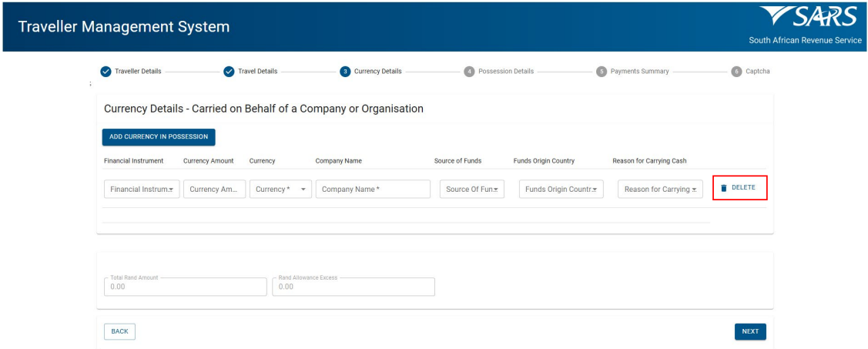Open the Source Of Funds dropdown
Image resolution: width=868 pixels, height=349 pixels.
pos(471,190)
